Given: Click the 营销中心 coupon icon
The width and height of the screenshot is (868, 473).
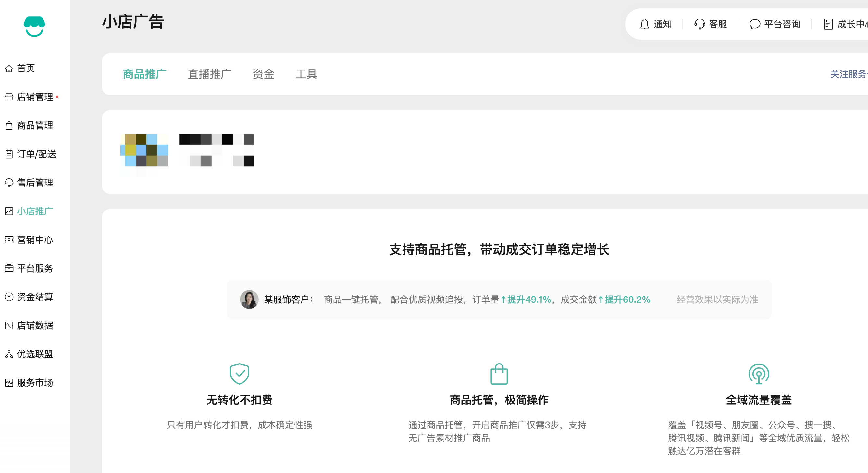Looking at the screenshot, I should (9, 240).
